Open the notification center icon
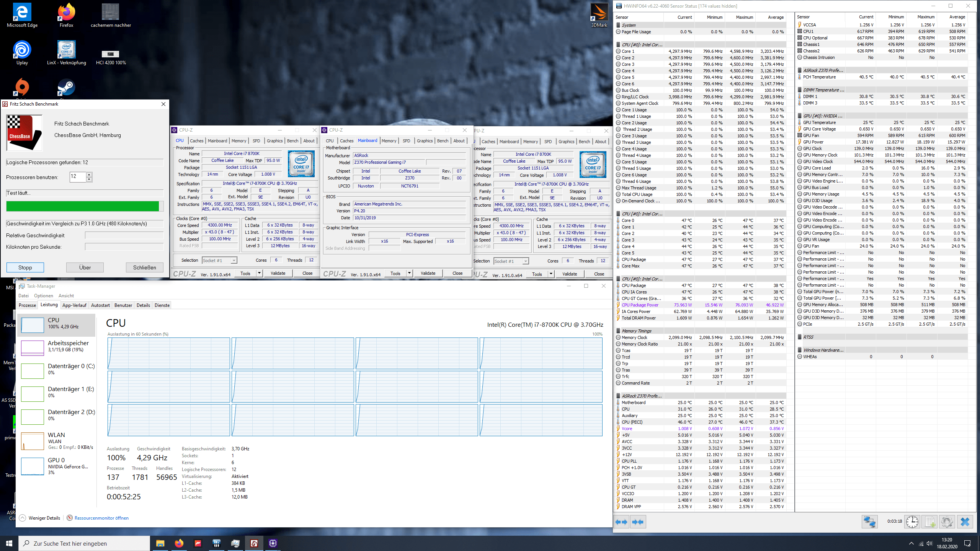 (967, 543)
